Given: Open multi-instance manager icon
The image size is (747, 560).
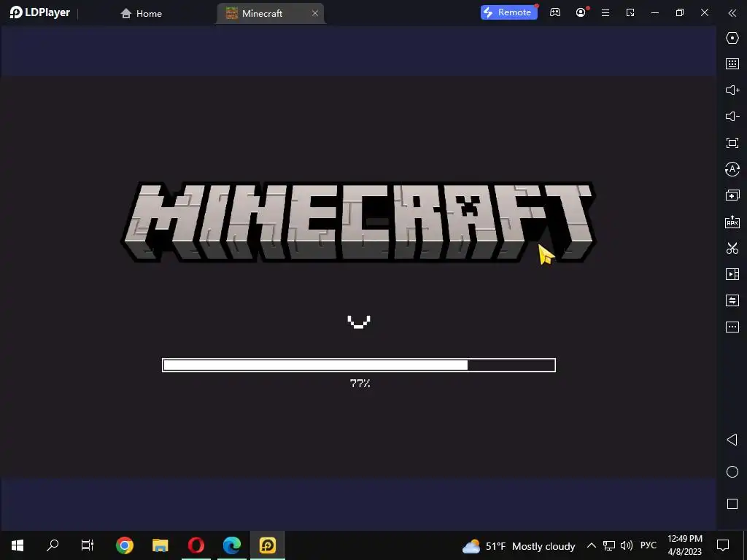Looking at the screenshot, I should (x=732, y=195).
